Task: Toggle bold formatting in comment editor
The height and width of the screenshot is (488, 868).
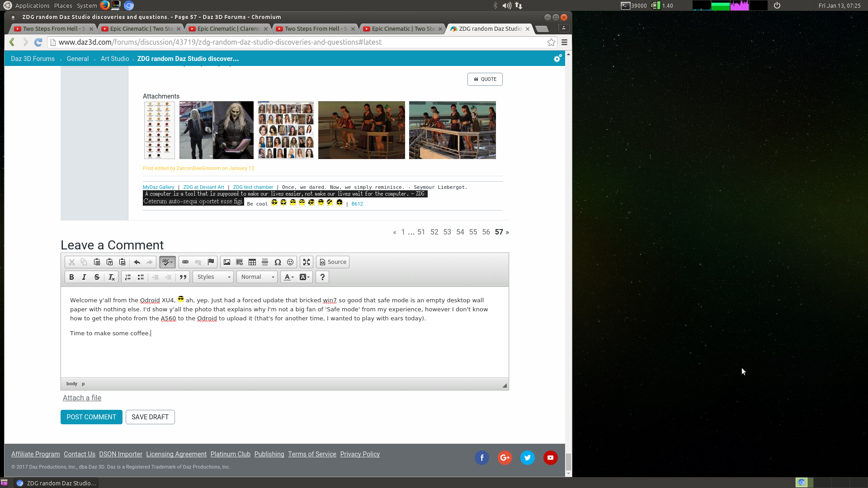Action: click(x=71, y=277)
